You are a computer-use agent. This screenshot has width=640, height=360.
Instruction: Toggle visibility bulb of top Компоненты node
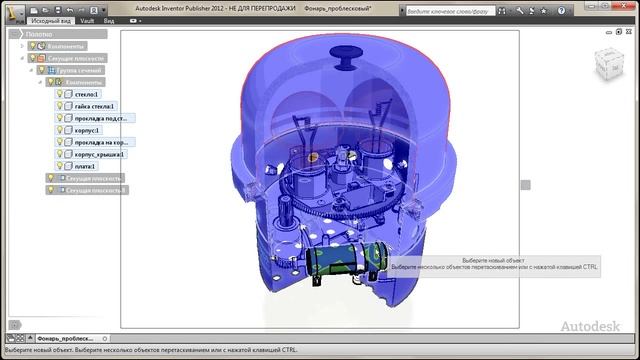(33, 46)
